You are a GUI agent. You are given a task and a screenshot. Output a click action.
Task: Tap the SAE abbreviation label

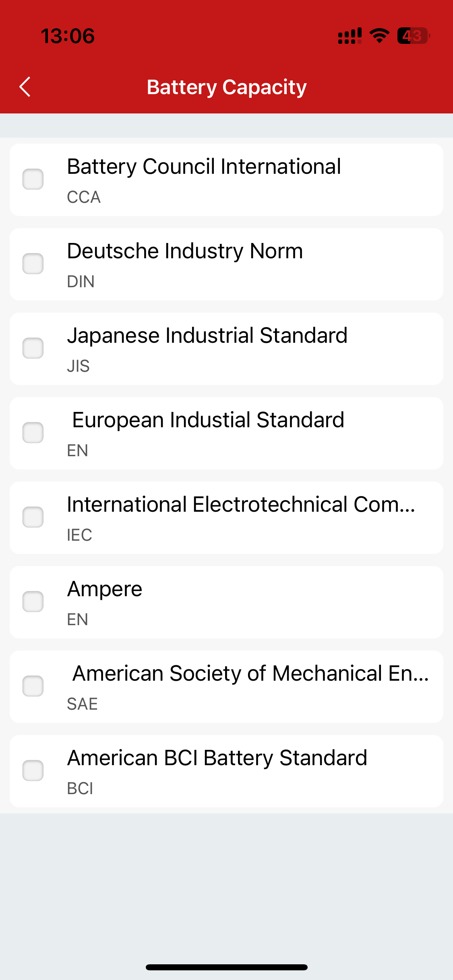tap(82, 704)
